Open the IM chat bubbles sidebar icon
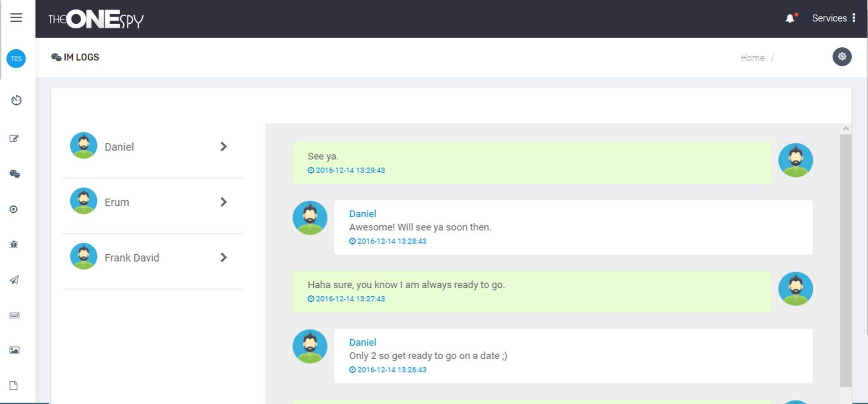868x404 pixels. click(15, 174)
